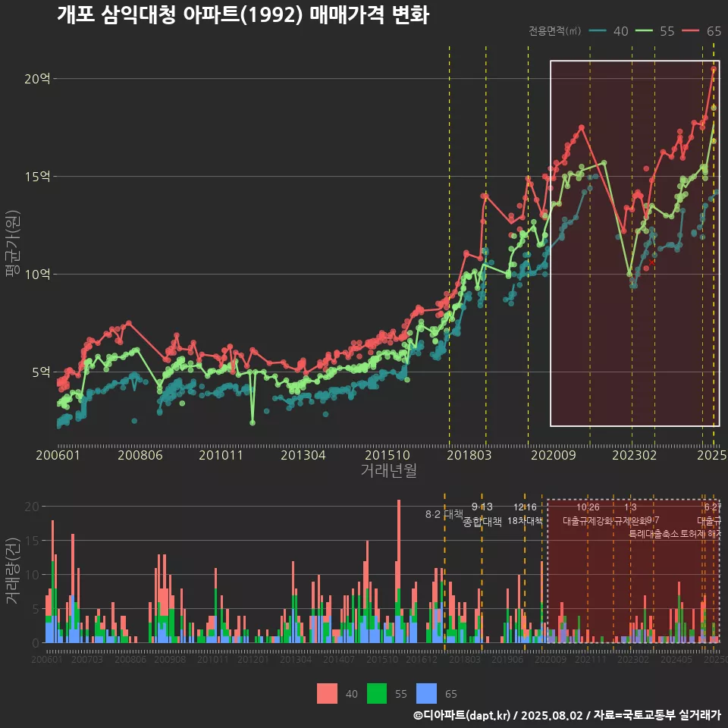
Task: Click the 5억 label on price axis
Action: pos(41,372)
